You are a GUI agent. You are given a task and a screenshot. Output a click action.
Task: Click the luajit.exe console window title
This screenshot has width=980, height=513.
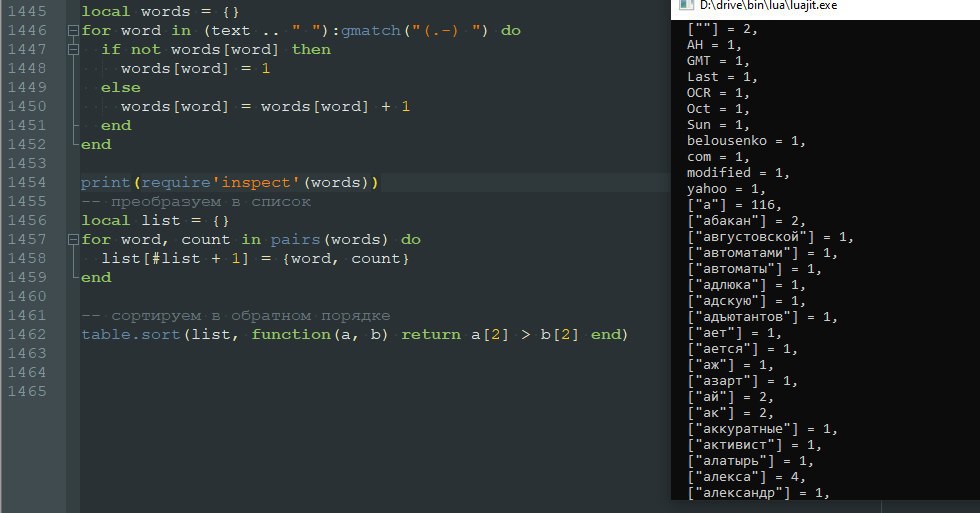point(768,6)
